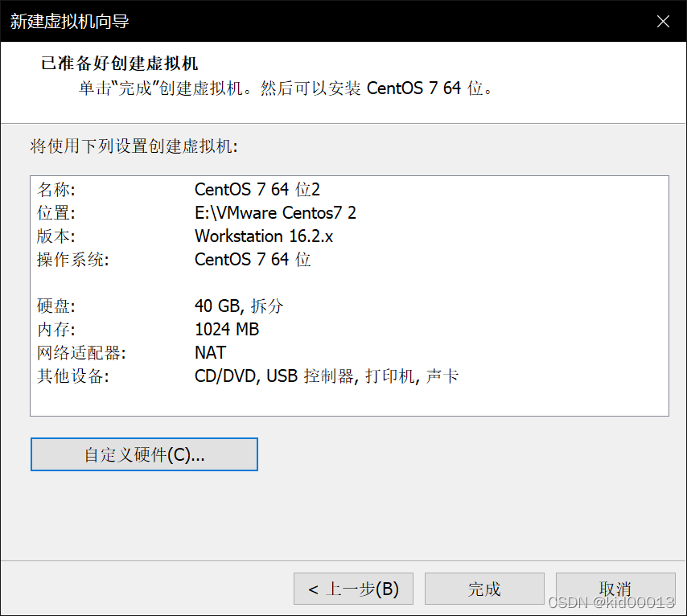Close the 新建虚拟机向导 dialog window

pyautogui.click(x=663, y=21)
